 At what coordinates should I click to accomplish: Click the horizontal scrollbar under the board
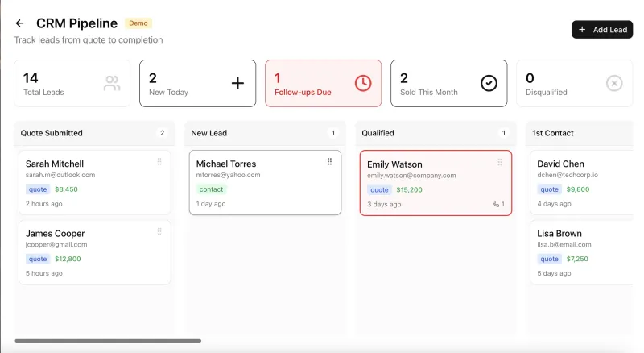[x=108, y=341]
